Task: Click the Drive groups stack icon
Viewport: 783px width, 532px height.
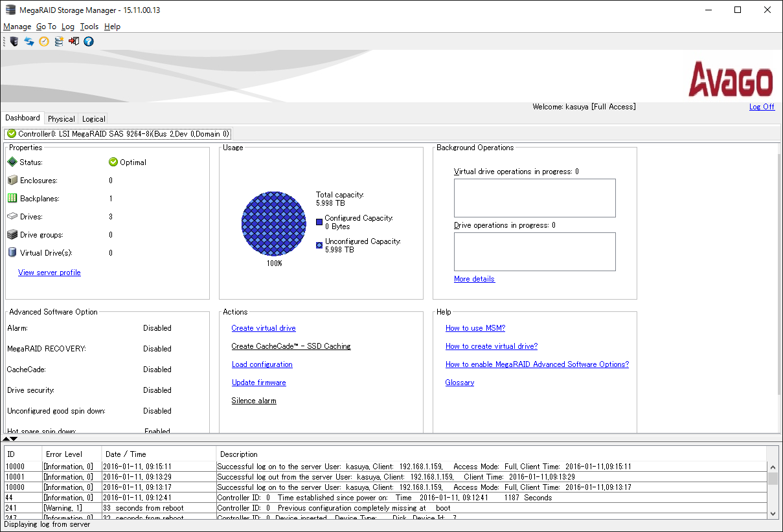Action: point(12,235)
